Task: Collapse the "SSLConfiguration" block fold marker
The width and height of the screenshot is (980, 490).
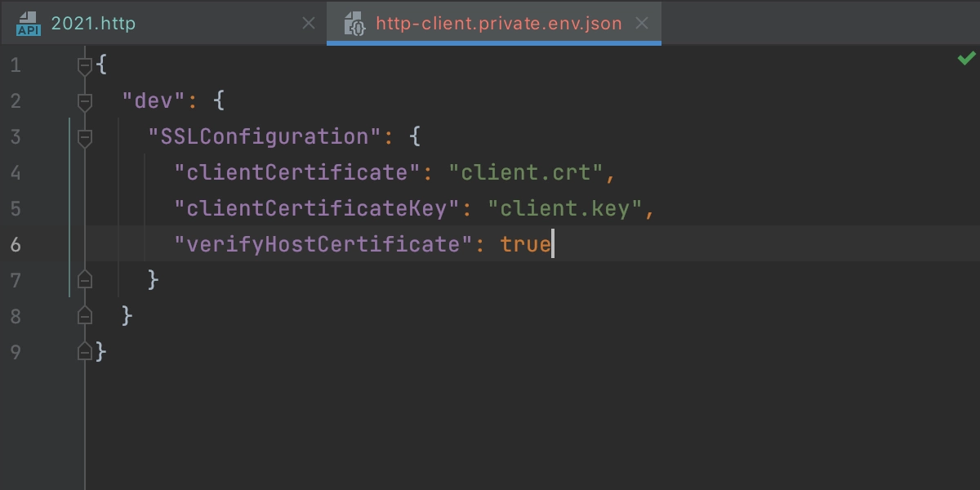Action: point(85,137)
